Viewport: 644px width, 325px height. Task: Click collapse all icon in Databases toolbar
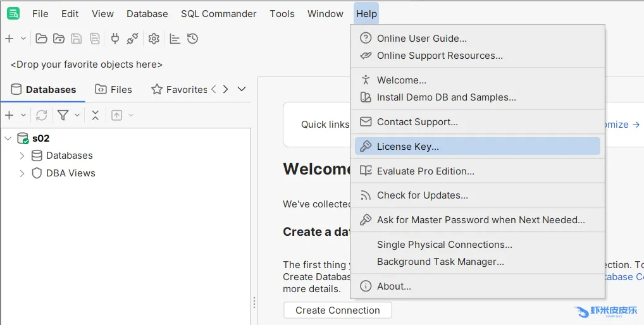click(95, 115)
